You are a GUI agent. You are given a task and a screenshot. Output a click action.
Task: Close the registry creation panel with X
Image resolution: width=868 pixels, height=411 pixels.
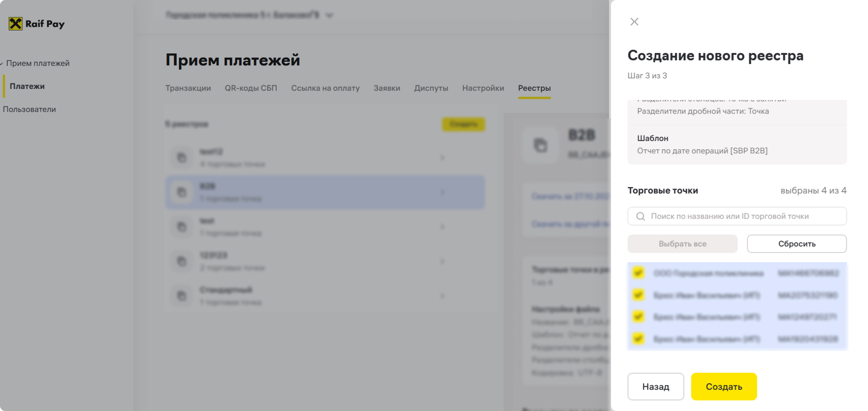pyautogui.click(x=634, y=22)
